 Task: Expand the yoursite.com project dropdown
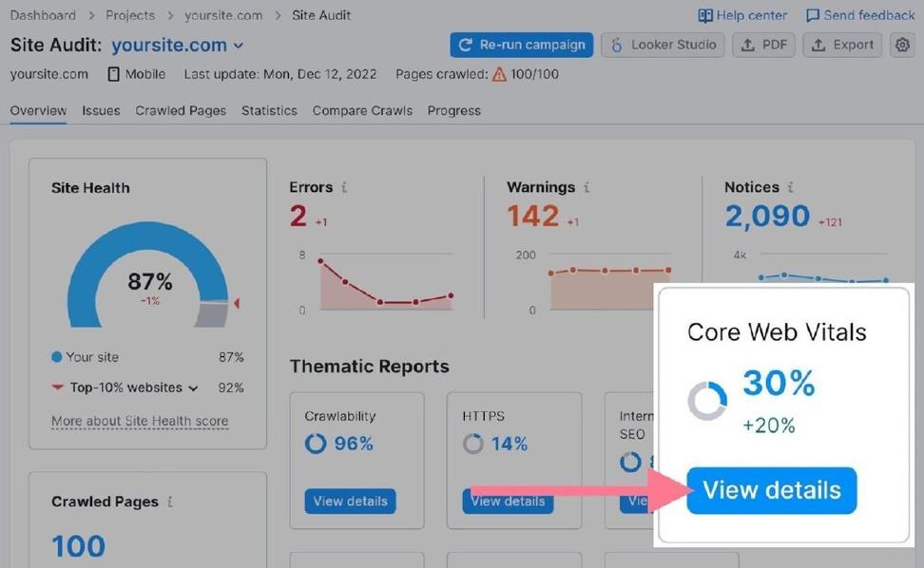pyautogui.click(x=239, y=46)
